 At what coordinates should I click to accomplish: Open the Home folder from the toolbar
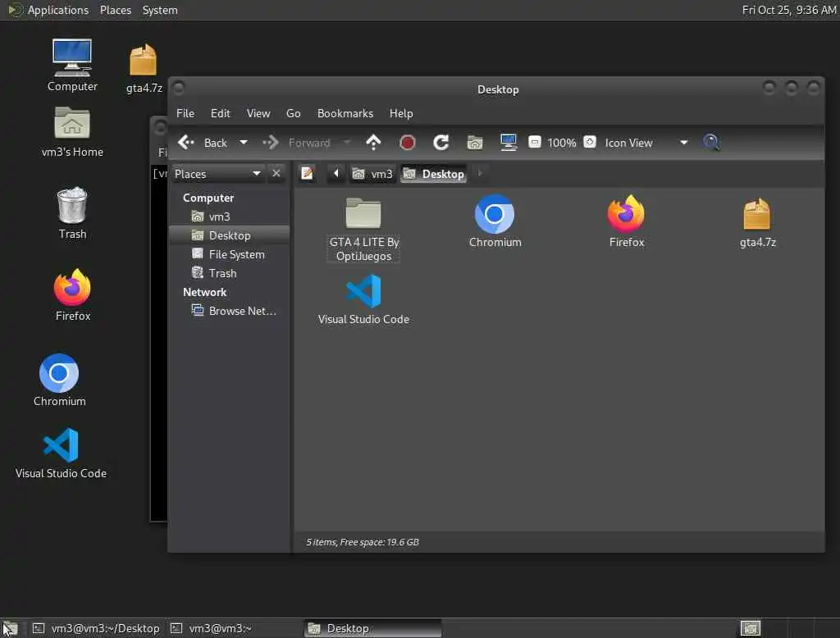(475, 143)
